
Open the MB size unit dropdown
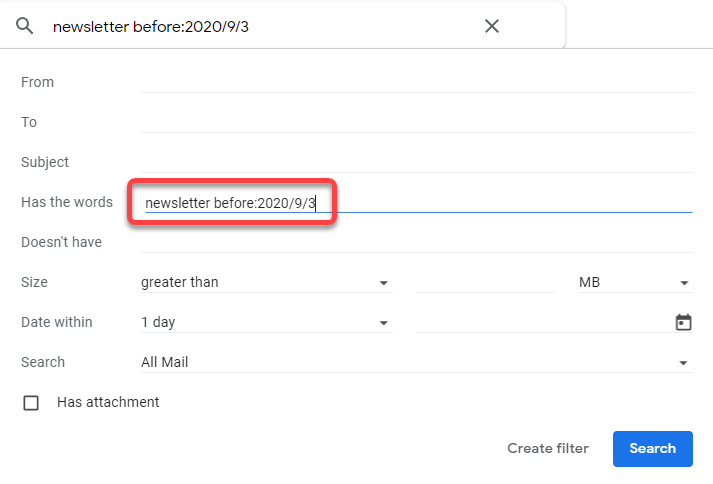pyautogui.click(x=634, y=283)
